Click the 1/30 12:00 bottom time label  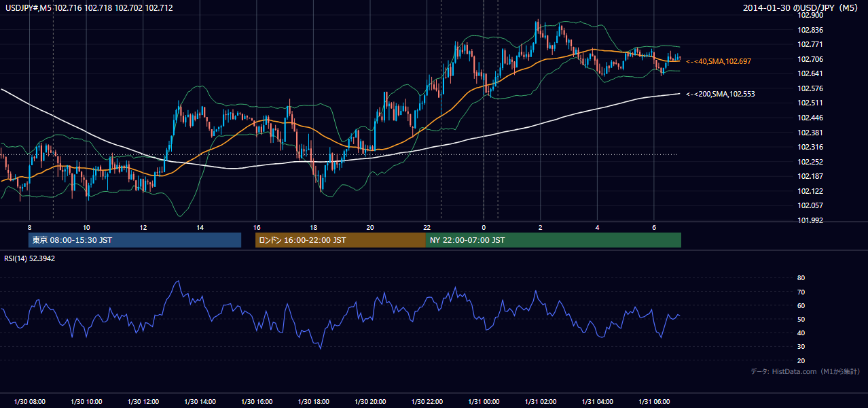coord(143,401)
